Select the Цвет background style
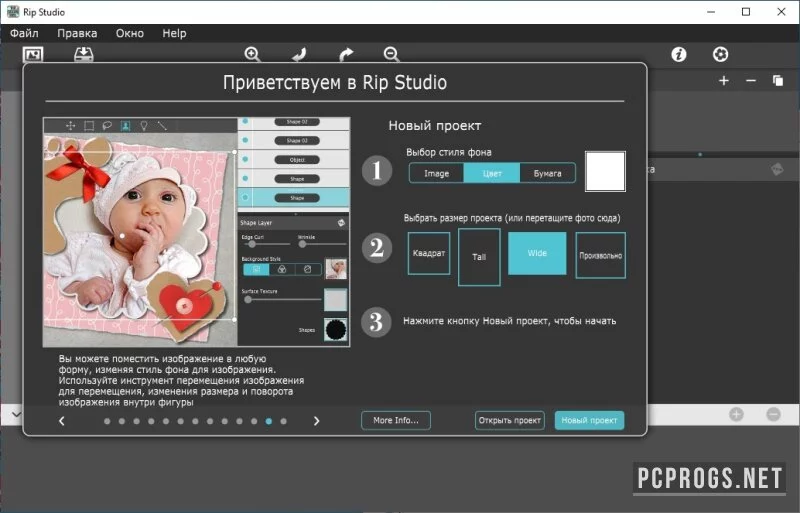 tap(492, 173)
